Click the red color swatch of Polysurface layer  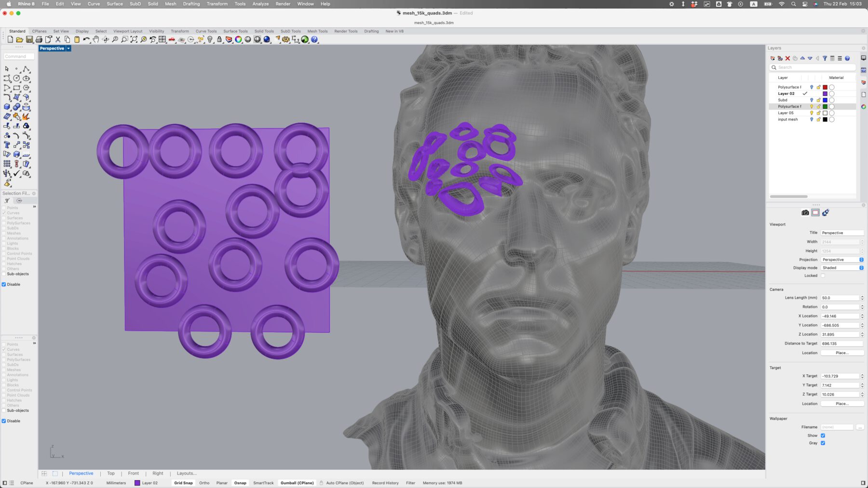(825, 87)
